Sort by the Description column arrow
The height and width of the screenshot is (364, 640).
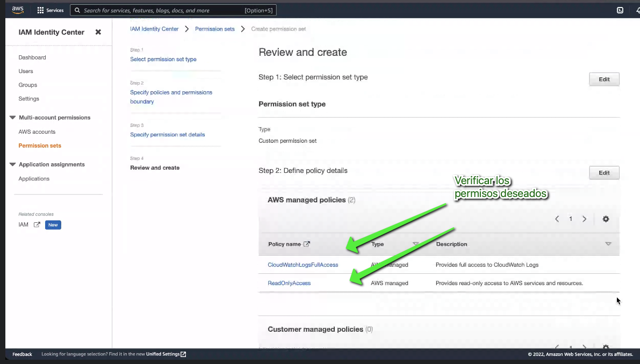tap(608, 244)
